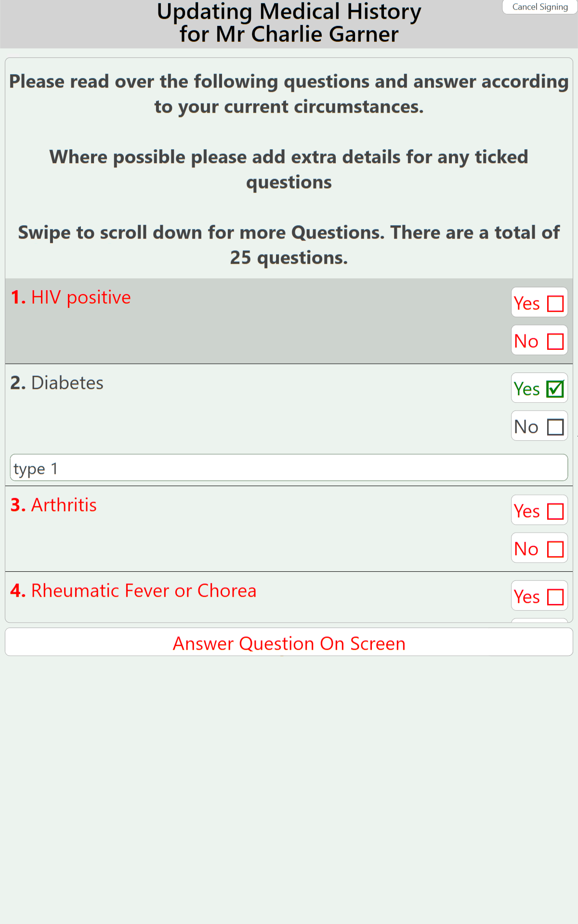Select Rheumatic Fever or Chorea question label
Image resolution: width=578 pixels, height=924 pixels.
144,591
